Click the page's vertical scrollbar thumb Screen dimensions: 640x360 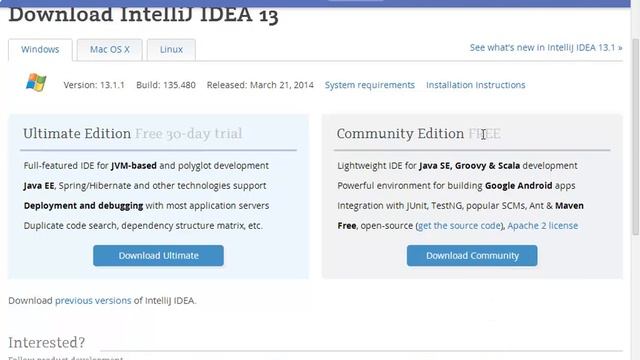click(x=636, y=137)
